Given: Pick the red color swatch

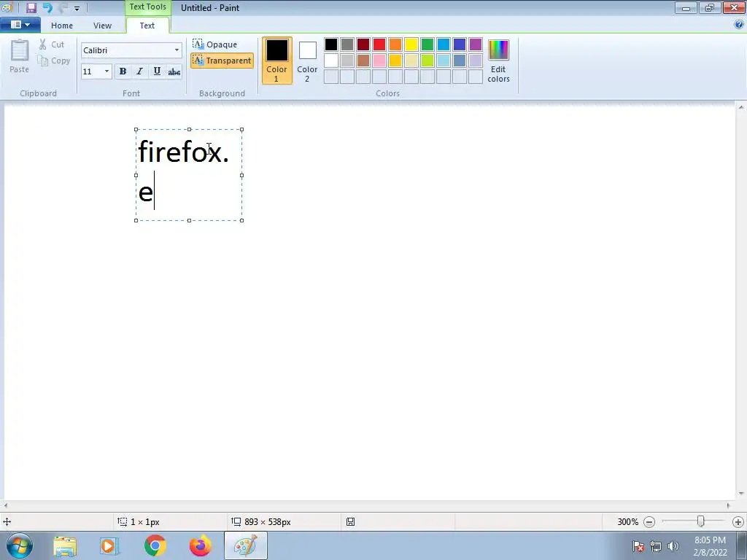Looking at the screenshot, I should pos(379,44).
